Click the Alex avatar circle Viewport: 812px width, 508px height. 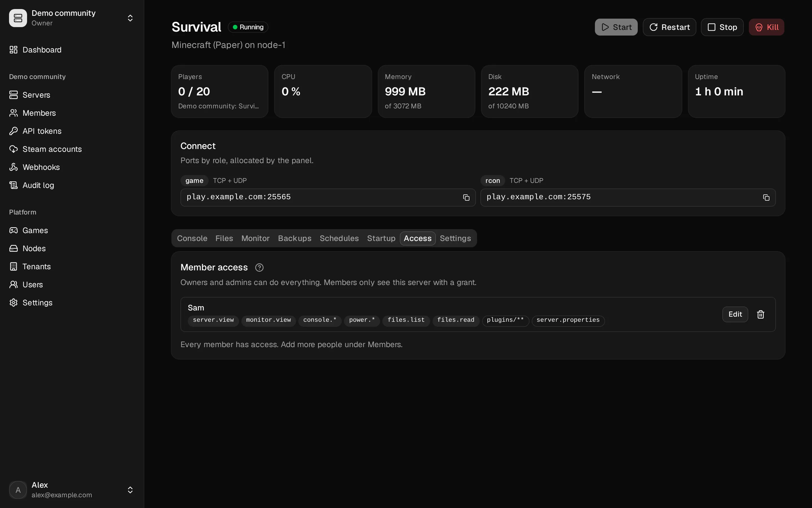coord(18,490)
